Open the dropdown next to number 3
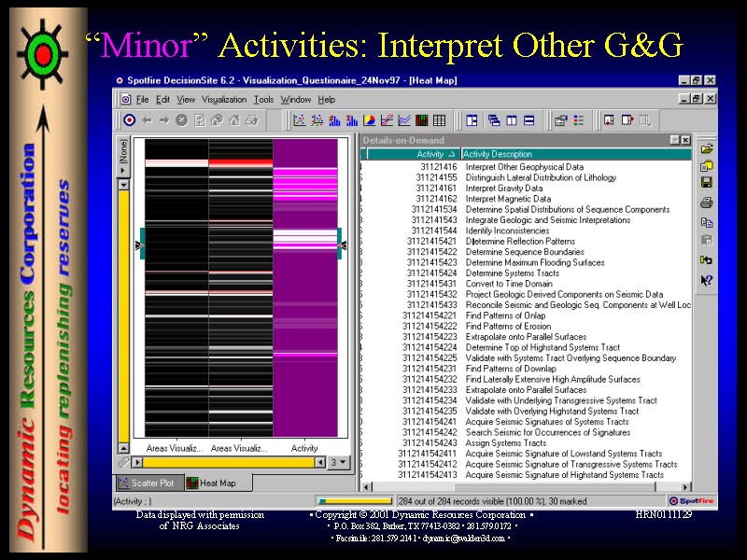 [341, 462]
